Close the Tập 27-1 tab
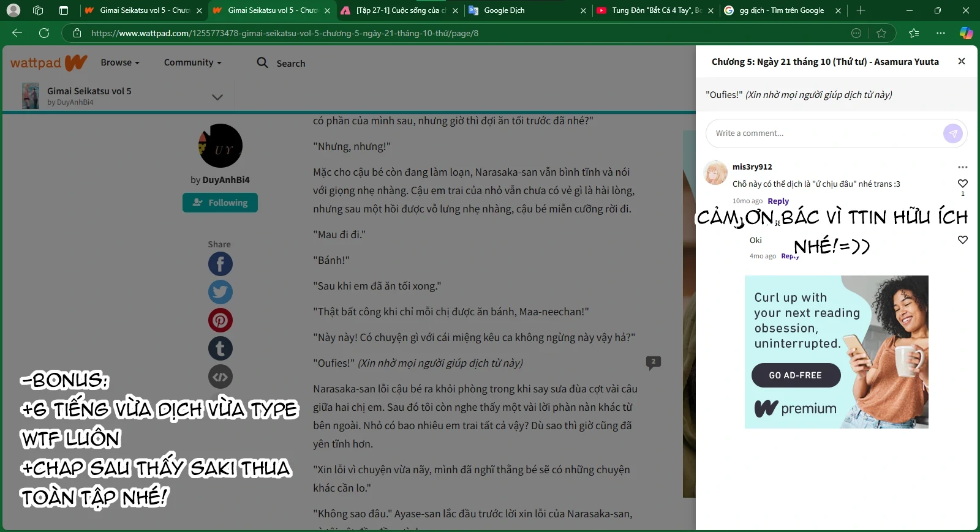 (x=455, y=10)
